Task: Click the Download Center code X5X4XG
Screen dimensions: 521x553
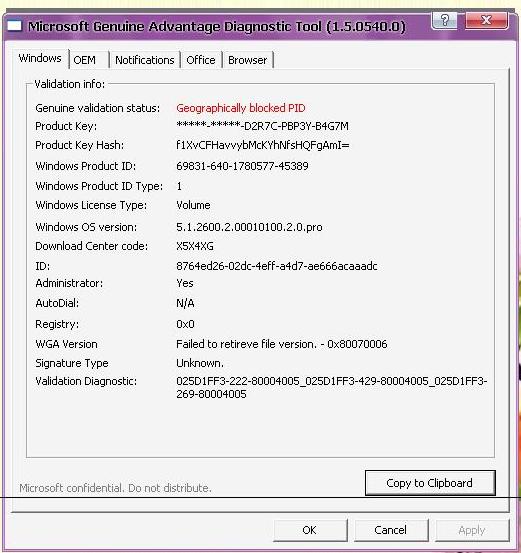Action: pyautogui.click(x=195, y=246)
